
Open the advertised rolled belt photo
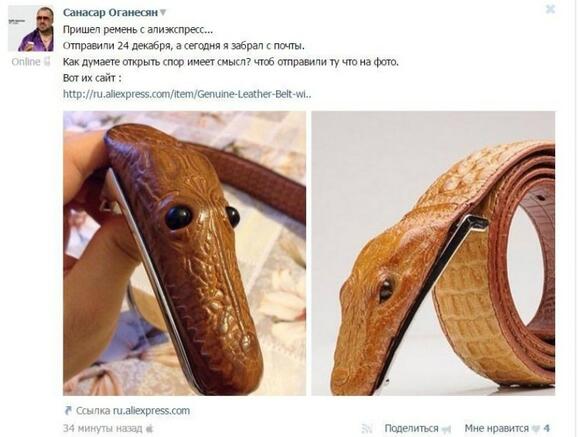click(x=433, y=253)
